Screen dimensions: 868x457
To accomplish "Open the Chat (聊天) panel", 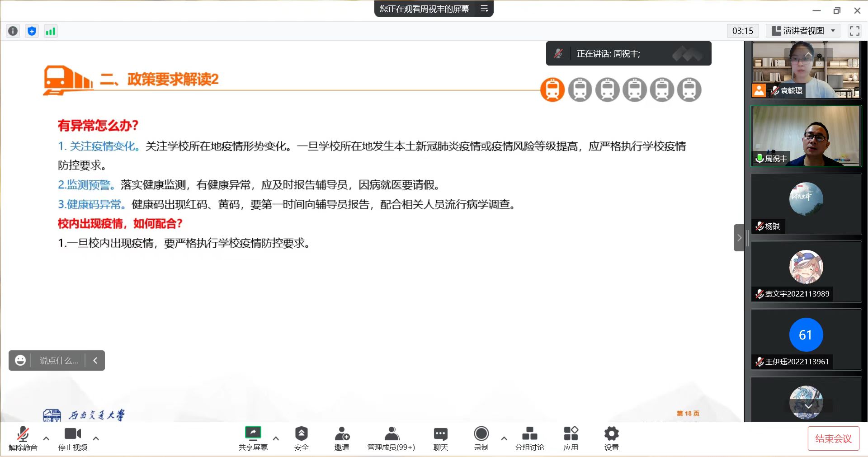I will pos(440,438).
